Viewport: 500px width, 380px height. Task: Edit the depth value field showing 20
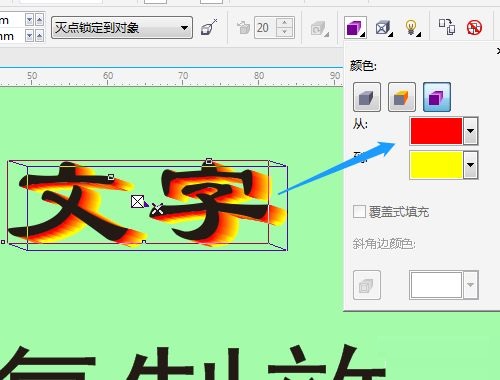click(266, 28)
